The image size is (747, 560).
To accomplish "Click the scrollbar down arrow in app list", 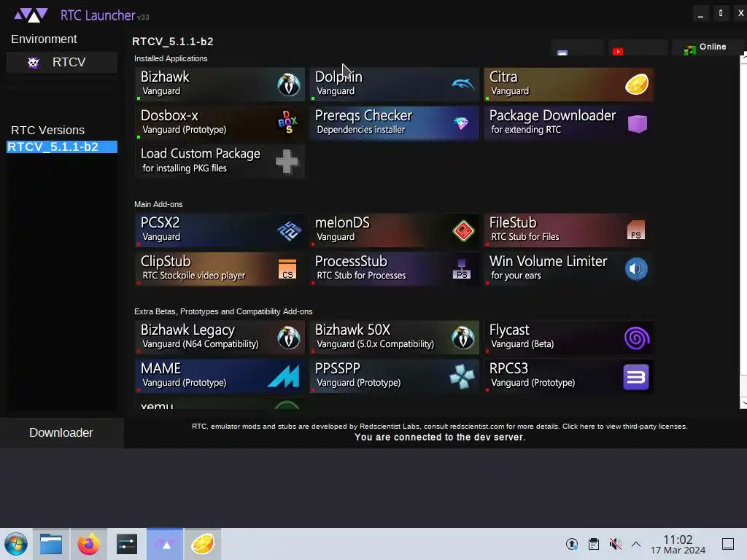I will (743, 402).
